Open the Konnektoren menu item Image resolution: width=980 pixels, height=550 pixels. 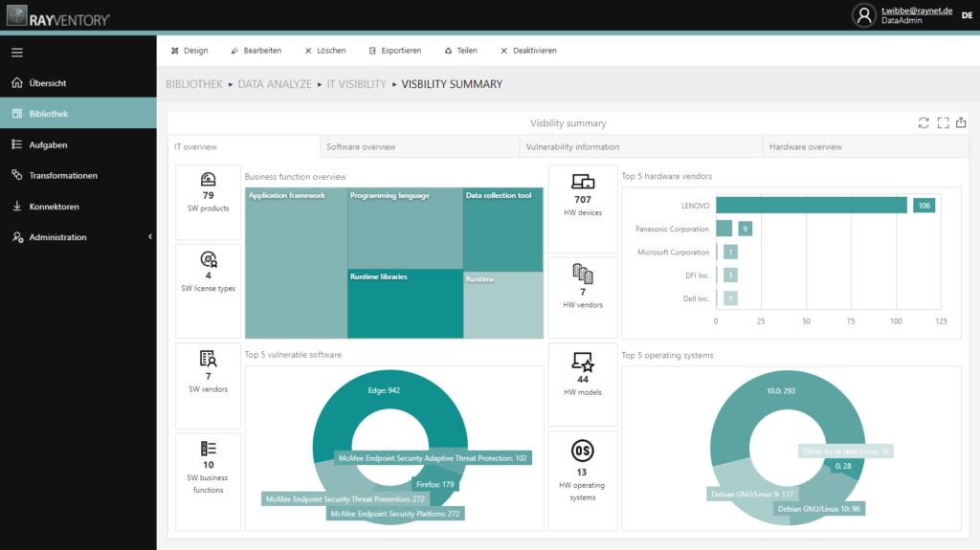(78, 206)
